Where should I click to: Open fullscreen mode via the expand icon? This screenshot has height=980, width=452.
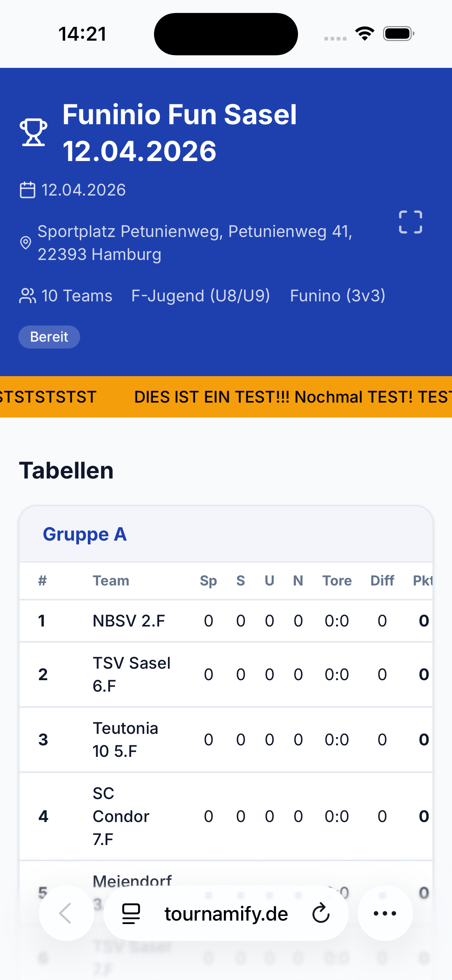pos(410,222)
